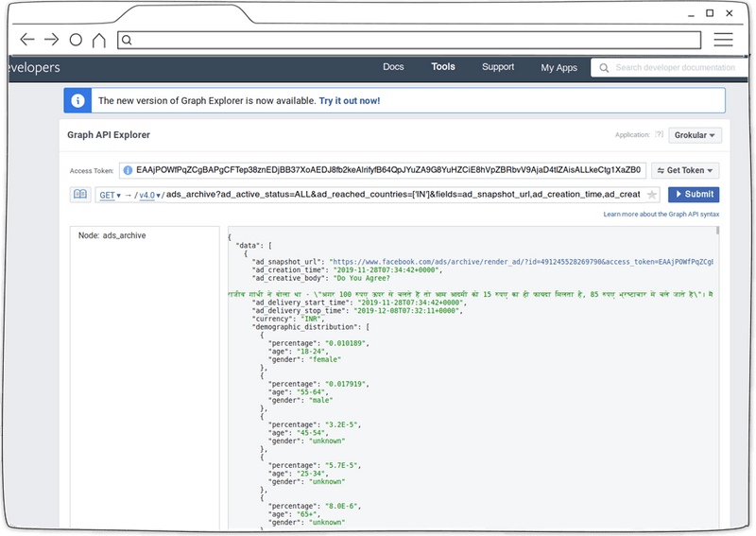Click the Access Token input field
756x536 pixels.
(x=383, y=170)
